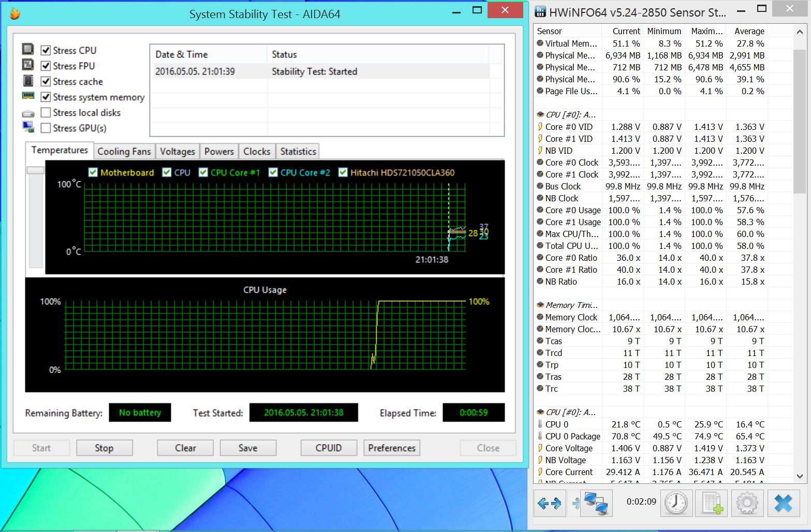Click the NB Voltage lightning icon

coord(540,460)
